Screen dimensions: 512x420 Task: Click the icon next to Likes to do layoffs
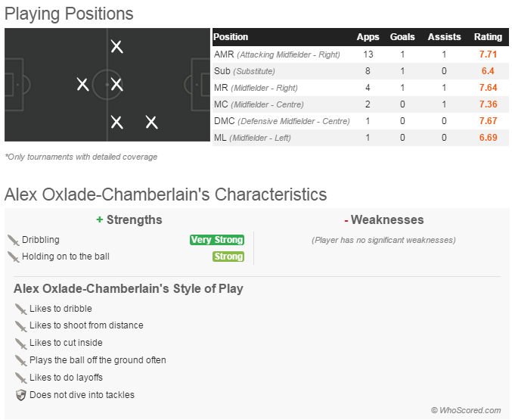point(20,378)
